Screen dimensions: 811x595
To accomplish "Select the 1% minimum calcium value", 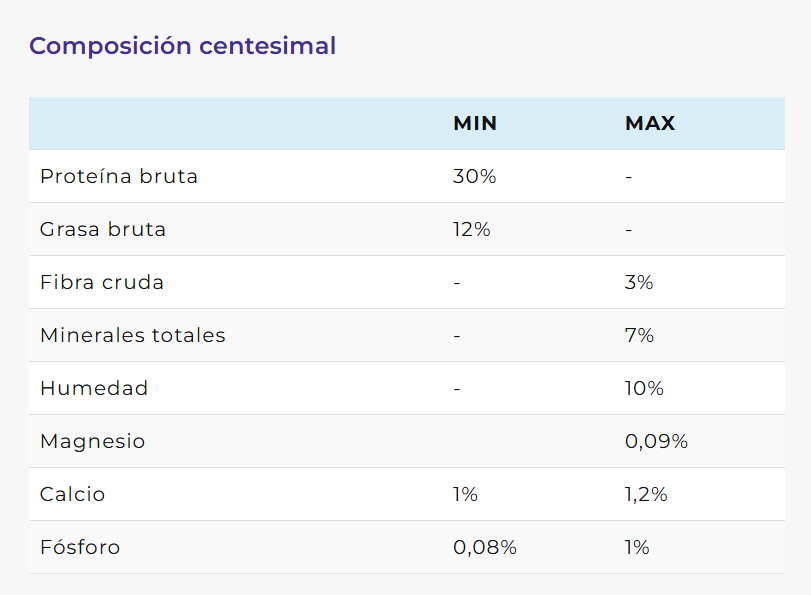I will tap(466, 495).
